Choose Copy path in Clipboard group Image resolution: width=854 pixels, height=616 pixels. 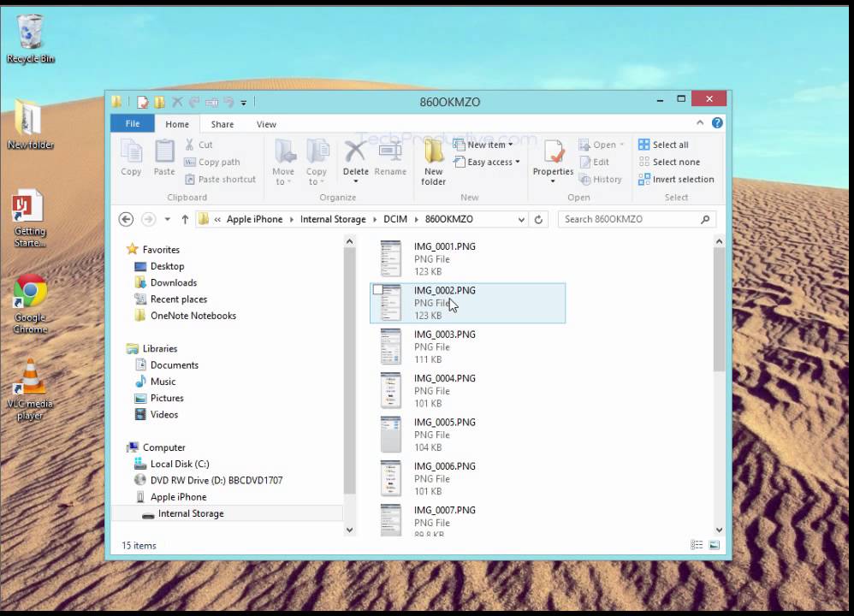click(212, 162)
